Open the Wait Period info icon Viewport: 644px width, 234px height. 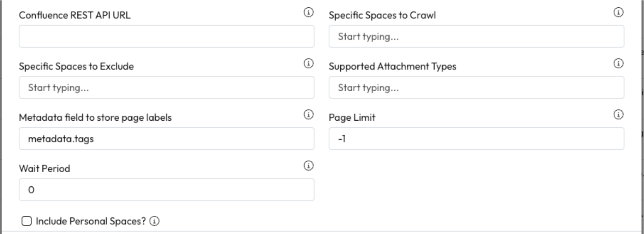click(308, 166)
